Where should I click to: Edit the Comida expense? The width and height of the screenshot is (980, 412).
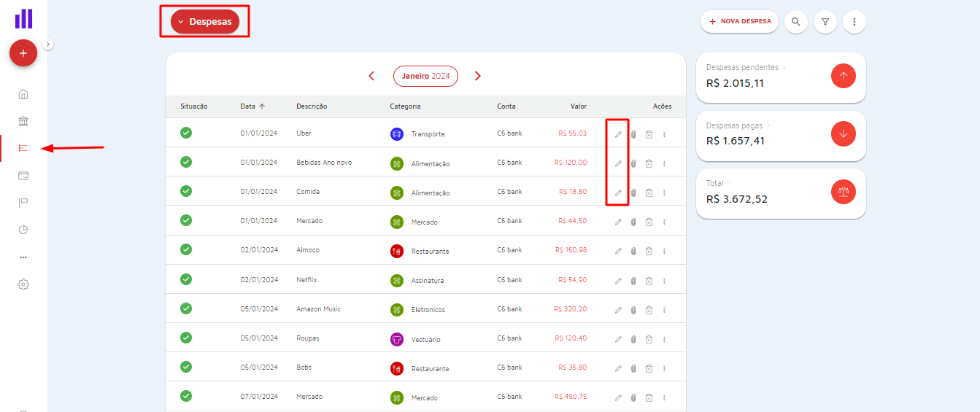click(x=618, y=193)
